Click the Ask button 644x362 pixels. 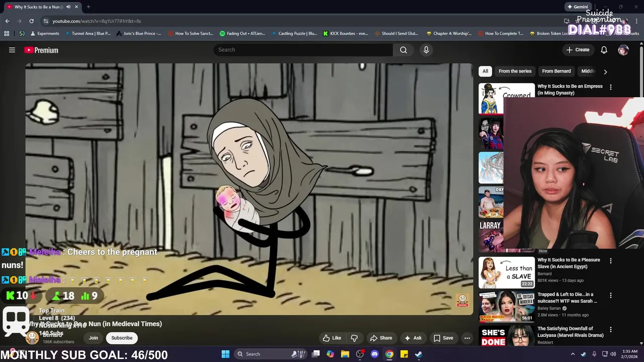[413, 338]
